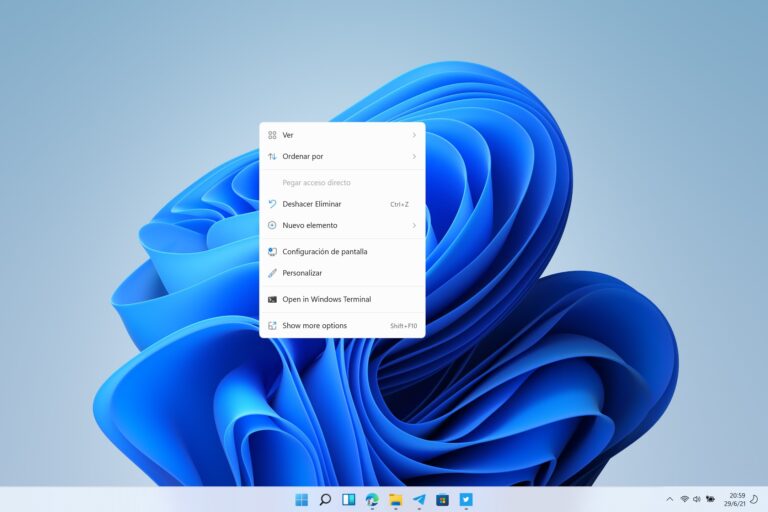
Task: Click plus icon beside Nuevo elemento
Action: [272, 225]
